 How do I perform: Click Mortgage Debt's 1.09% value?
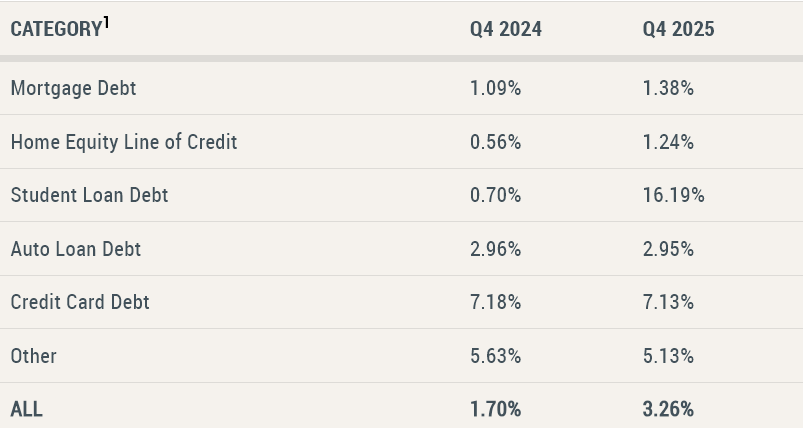(495, 88)
